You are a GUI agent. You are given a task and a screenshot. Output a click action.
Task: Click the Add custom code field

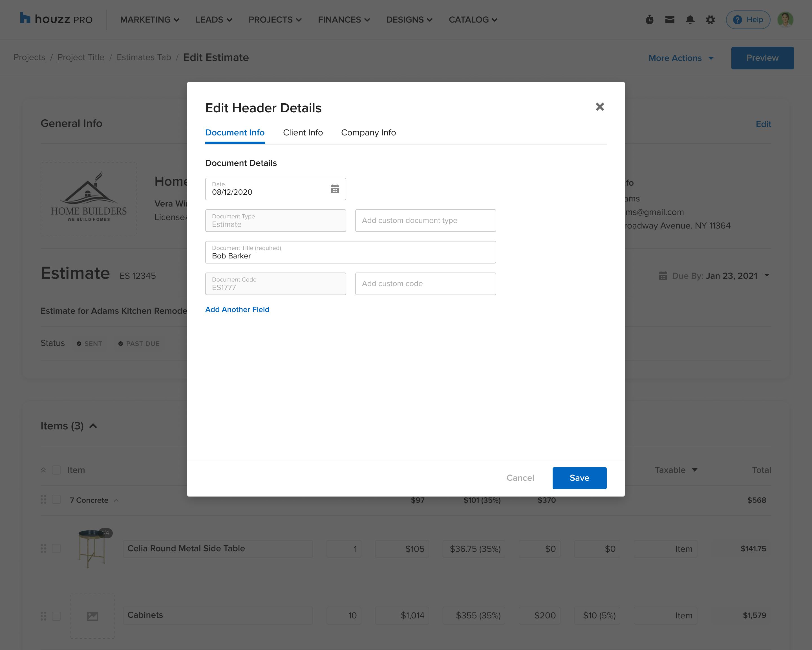pyautogui.click(x=425, y=284)
